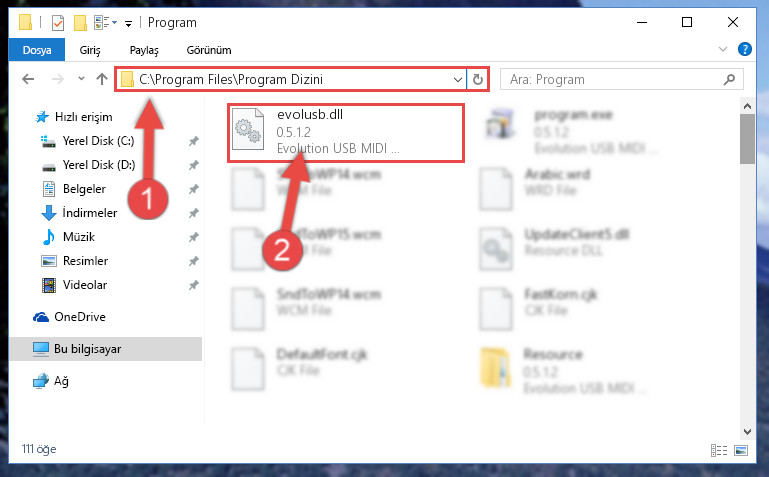769x477 pixels.
Task: Unpin Belgeler using its pin icon
Action: (194, 189)
